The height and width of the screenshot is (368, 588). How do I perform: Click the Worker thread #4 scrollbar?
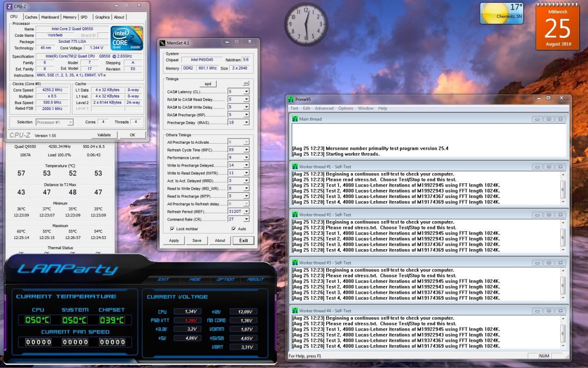click(x=563, y=332)
